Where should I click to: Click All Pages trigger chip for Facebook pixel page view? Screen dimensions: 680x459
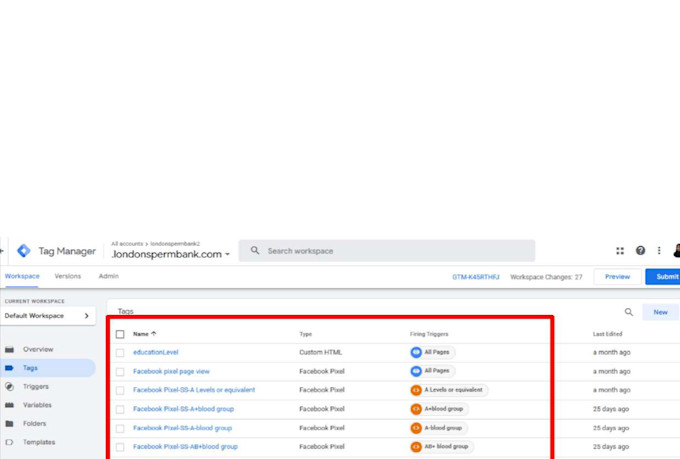pos(432,371)
